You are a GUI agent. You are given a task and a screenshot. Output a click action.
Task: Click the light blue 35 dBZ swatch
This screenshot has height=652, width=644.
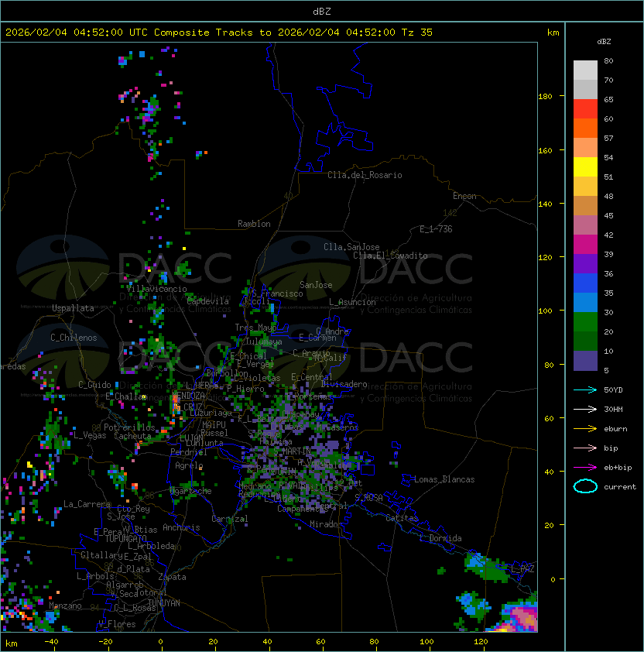coord(585,302)
